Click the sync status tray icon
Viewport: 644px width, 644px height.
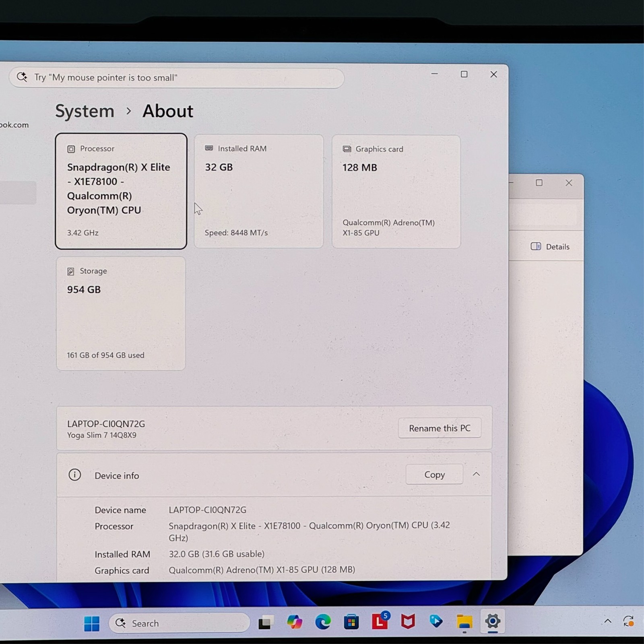click(x=628, y=621)
